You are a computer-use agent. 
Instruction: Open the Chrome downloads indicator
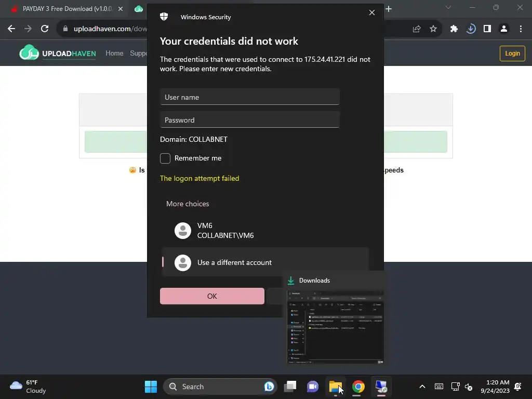pyautogui.click(x=471, y=29)
